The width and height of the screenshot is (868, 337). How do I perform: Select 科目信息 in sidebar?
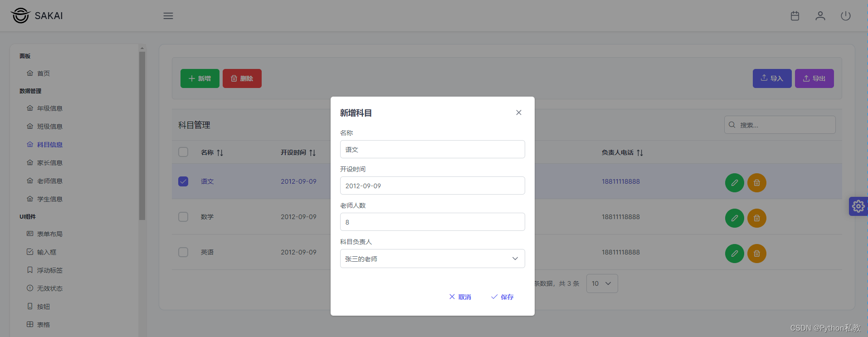point(50,145)
